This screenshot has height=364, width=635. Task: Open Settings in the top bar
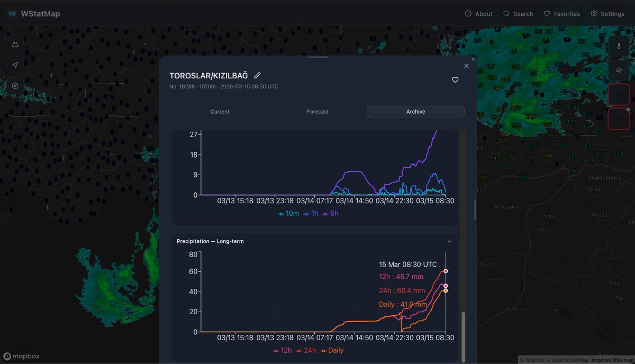point(607,14)
